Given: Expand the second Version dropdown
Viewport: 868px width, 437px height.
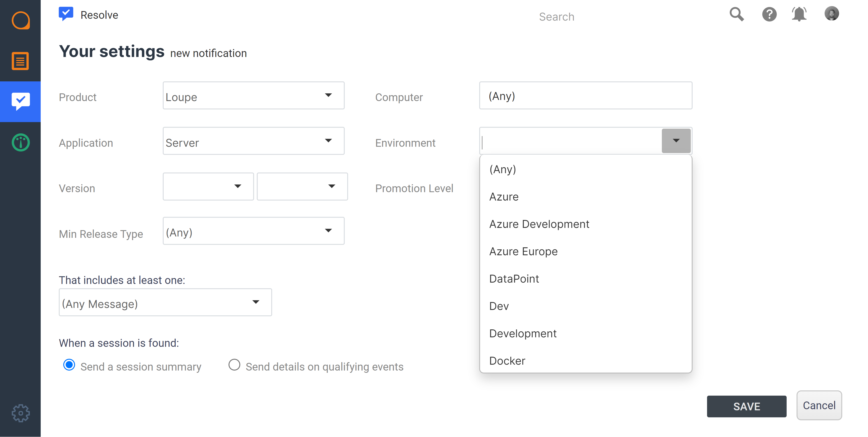Looking at the screenshot, I should [302, 186].
